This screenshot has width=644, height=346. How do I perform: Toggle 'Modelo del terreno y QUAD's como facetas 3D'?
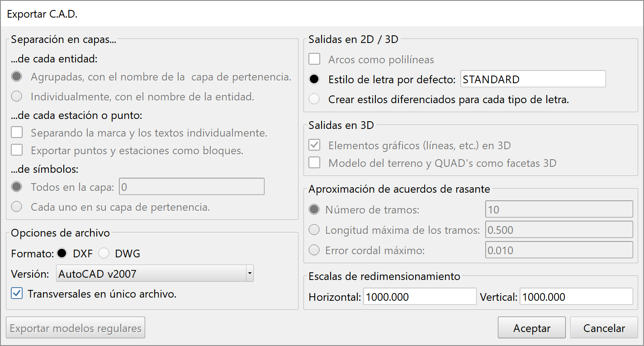point(314,162)
